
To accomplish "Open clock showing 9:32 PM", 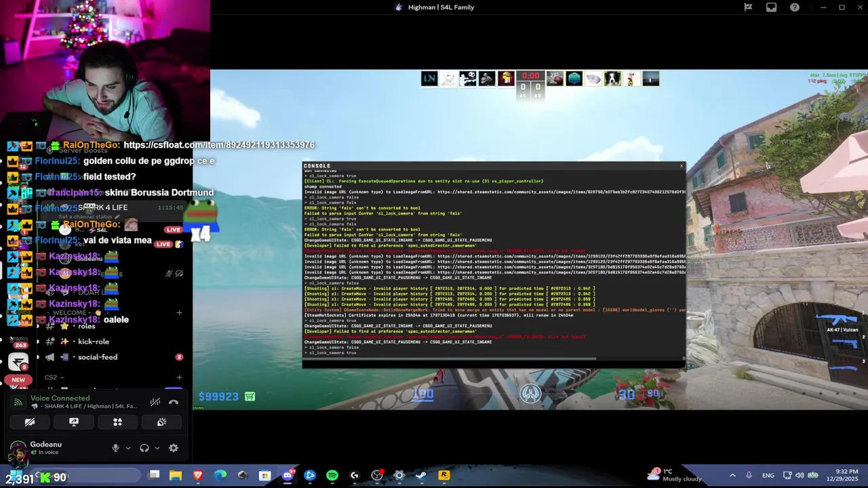I will 842,475.
